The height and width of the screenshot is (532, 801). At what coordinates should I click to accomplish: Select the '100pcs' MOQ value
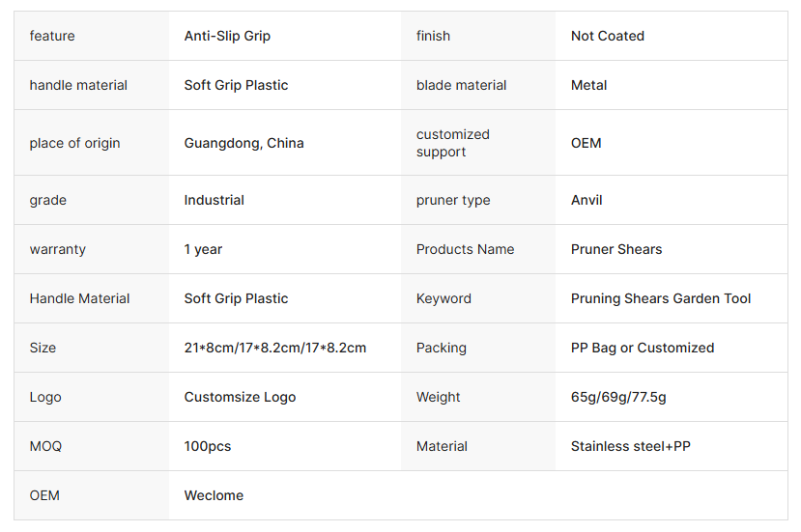click(x=208, y=446)
